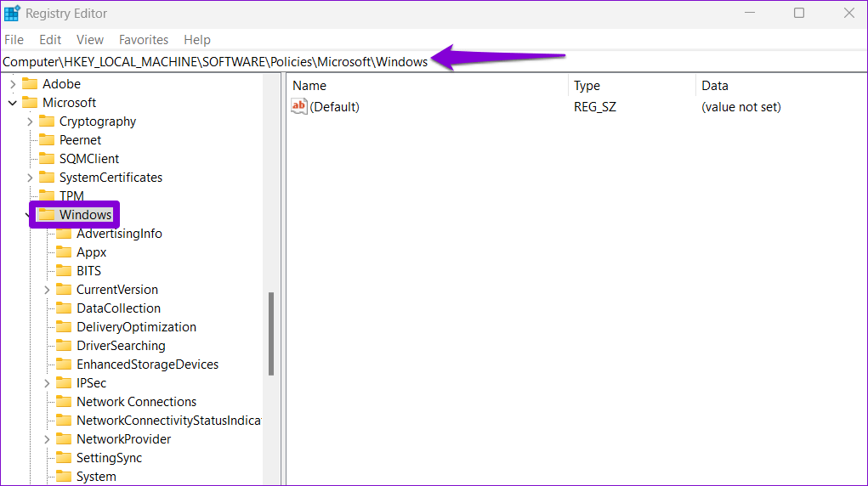Select the DataCollection key label
Viewport: 868px width, 486px height.
pyautogui.click(x=118, y=308)
